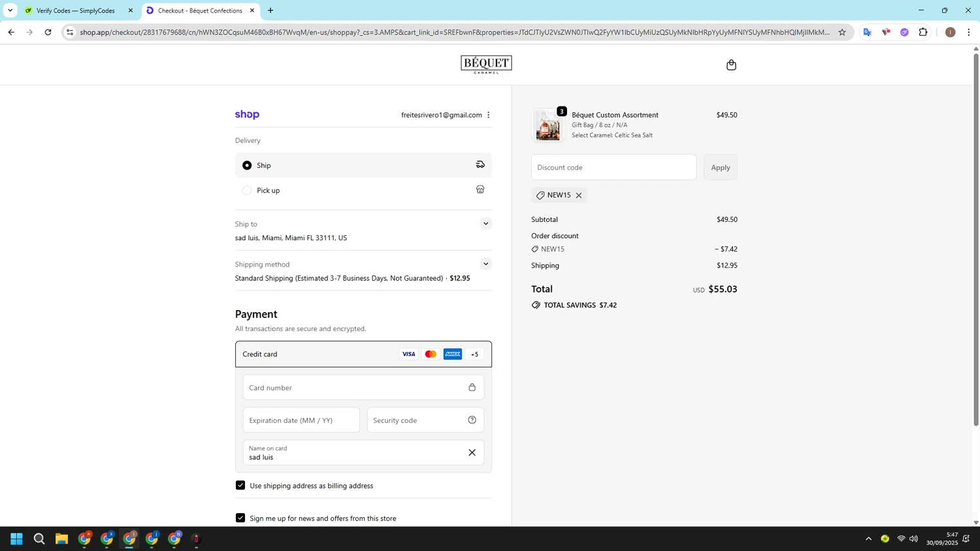Click the Béquet Custom Assortment product name

tap(615, 115)
